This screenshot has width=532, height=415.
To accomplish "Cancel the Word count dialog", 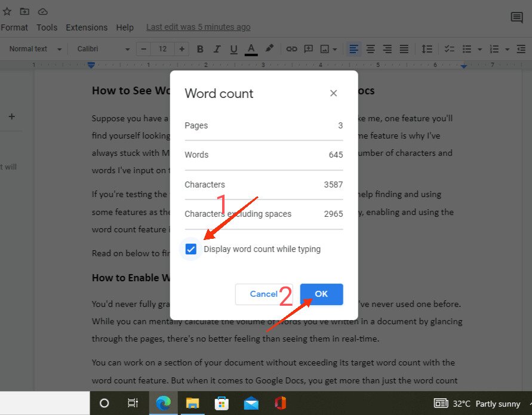I will (x=264, y=294).
